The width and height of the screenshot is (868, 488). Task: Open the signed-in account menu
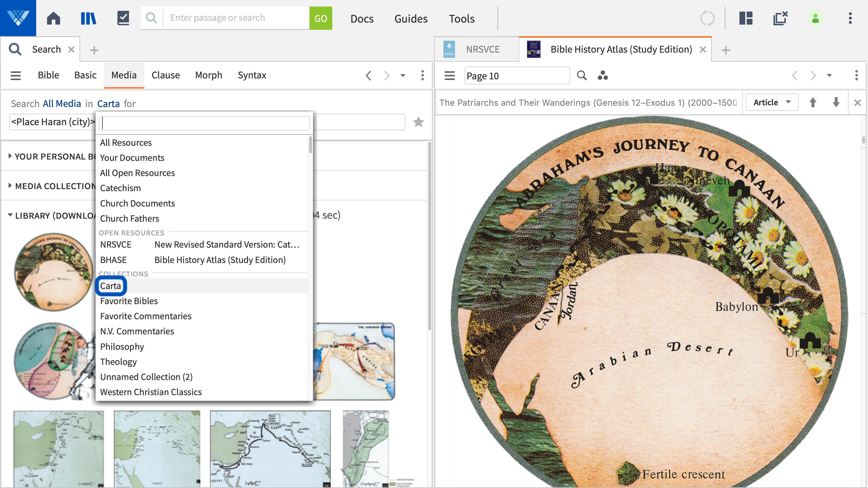click(x=815, y=18)
